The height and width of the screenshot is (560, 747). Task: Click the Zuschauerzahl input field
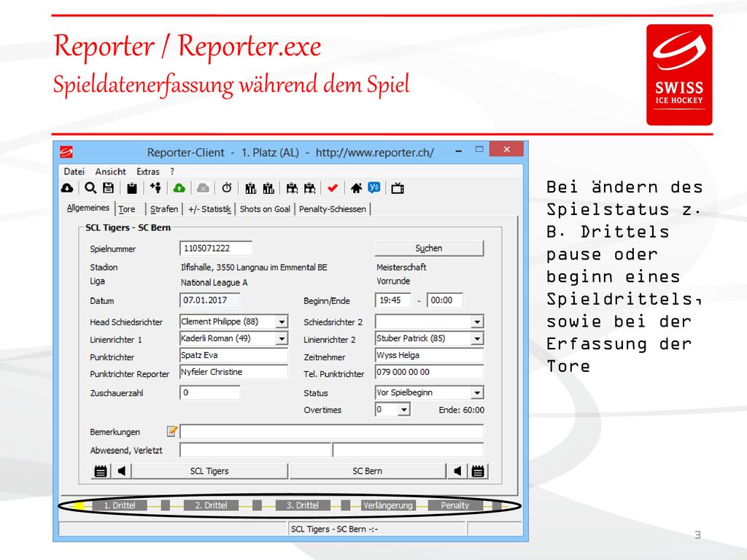coord(210,392)
